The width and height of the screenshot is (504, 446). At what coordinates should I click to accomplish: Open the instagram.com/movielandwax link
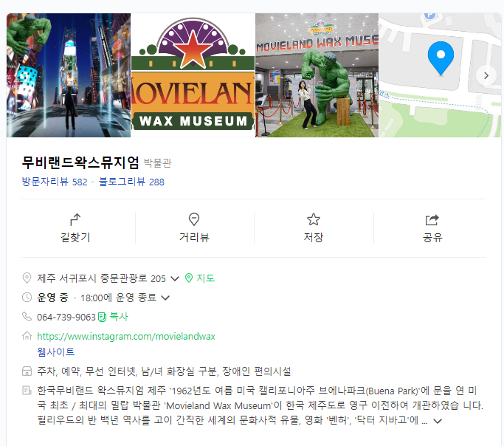coord(126,337)
